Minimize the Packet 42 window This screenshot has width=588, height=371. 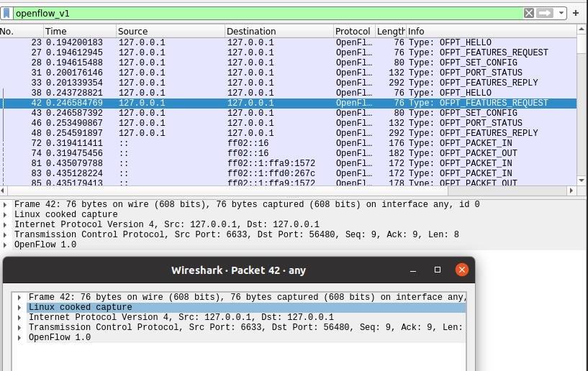tap(413, 270)
